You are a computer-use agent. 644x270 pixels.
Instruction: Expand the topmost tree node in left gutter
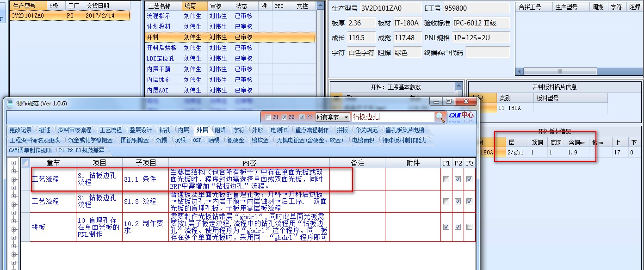[x=14, y=163]
